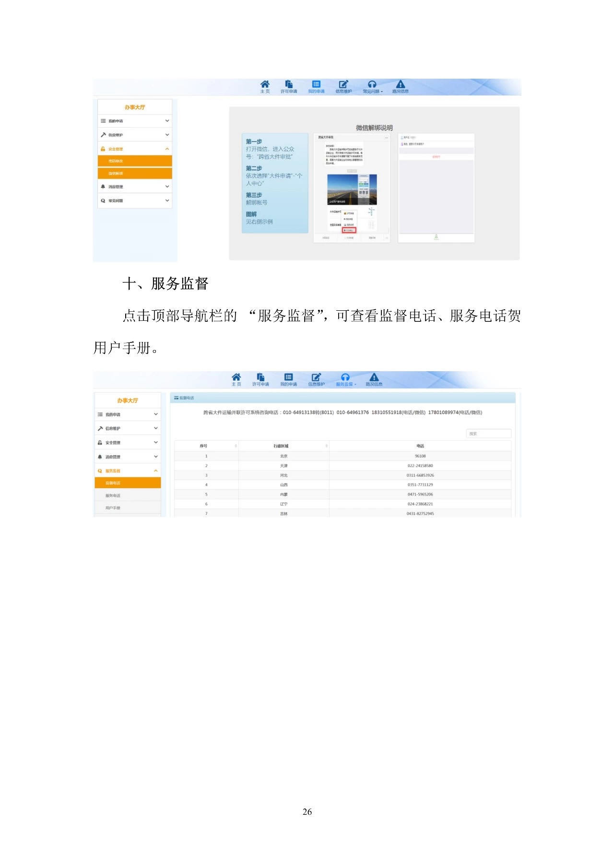Expand 消息管理 chevron in 监督电话 sidebar

155,457
